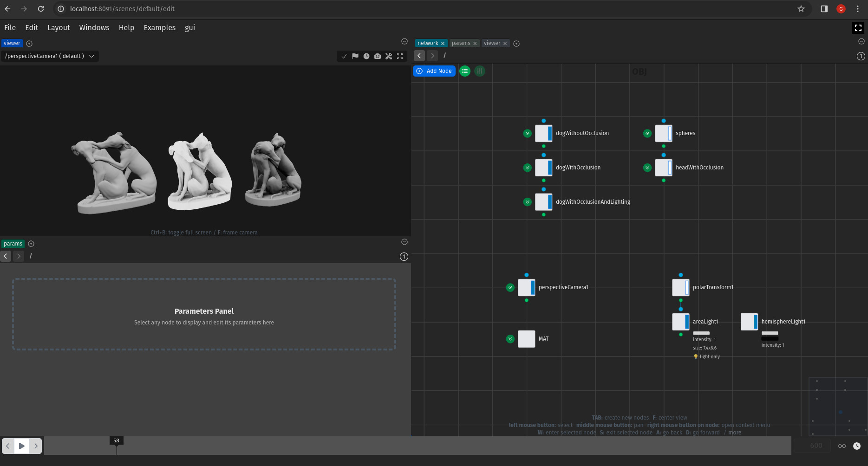Click the white clock icon by the timeline
868x466 pixels.
point(857,446)
